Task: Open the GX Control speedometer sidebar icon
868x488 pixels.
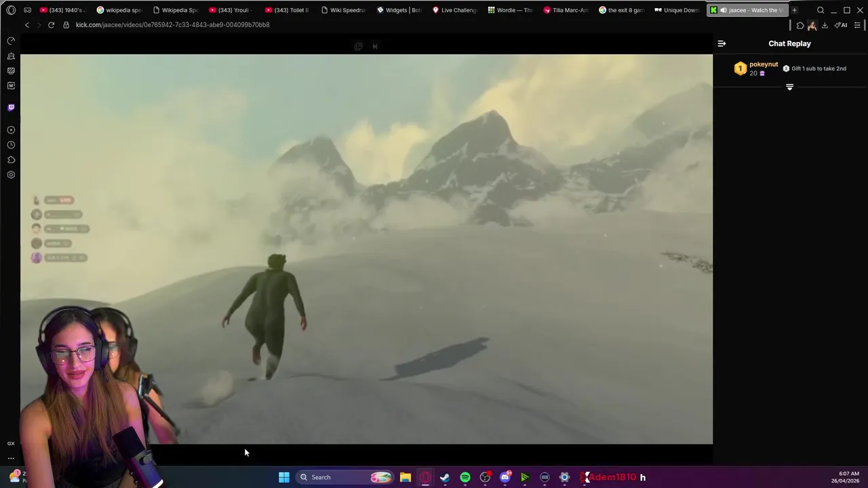Action: tap(11, 41)
